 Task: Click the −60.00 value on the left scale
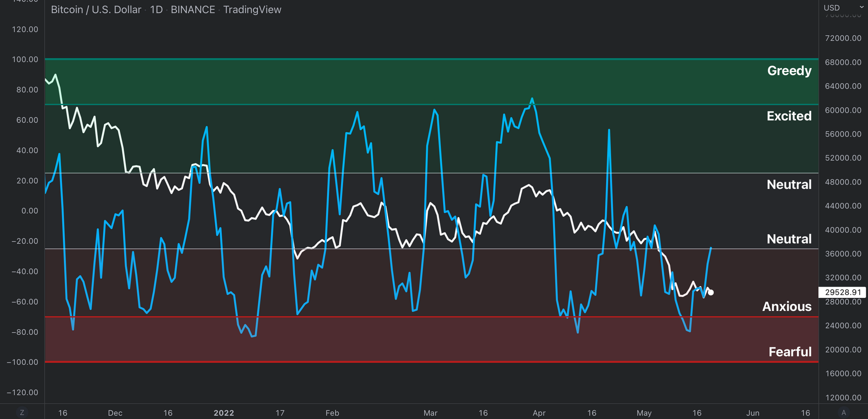pos(25,302)
